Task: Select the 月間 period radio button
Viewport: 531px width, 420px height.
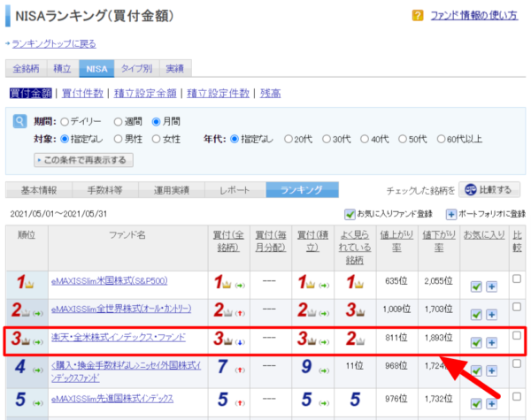Action: coord(156,122)
